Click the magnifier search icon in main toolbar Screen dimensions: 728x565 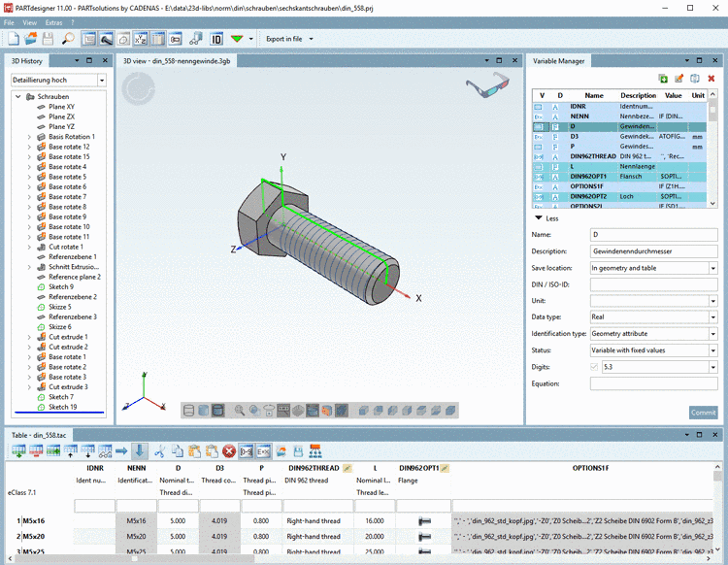[67, 39]
